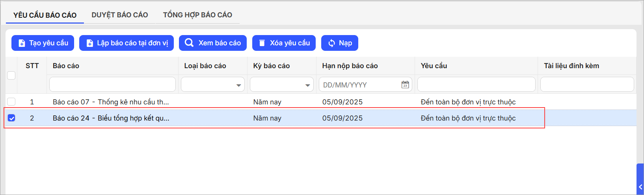644x195 pixels.
Task: Click the magnifier icon on Xem báo cáo
Action: (189, 43)
